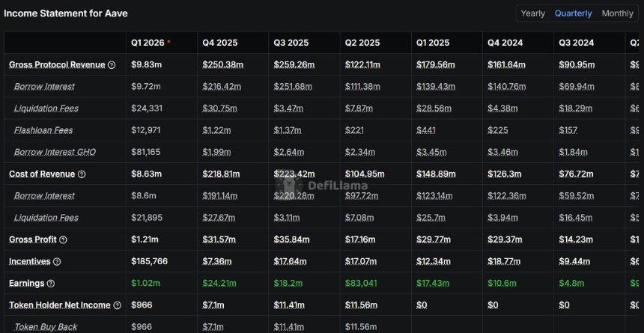This screenshot has width=644, height=333.
Task: Click the Borrow Interest GHO label
Action: (x=55, y=152)
